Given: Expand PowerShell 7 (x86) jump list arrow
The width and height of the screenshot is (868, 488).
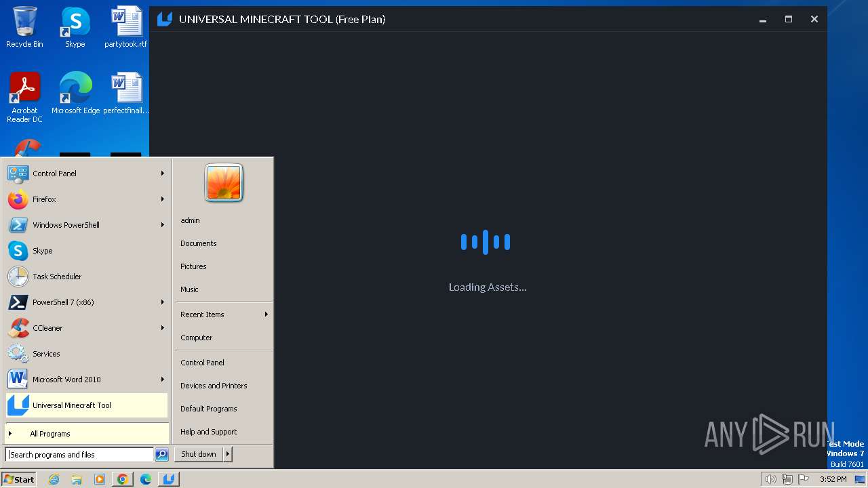Looking at the screenshot, I should (x=163, y=302).
